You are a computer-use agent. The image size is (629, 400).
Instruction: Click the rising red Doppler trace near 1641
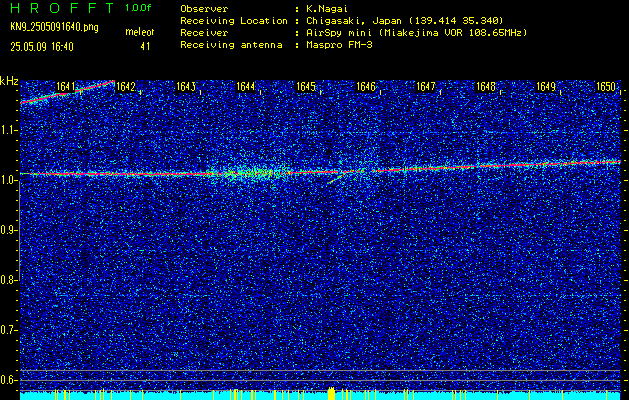click(67, 92)
